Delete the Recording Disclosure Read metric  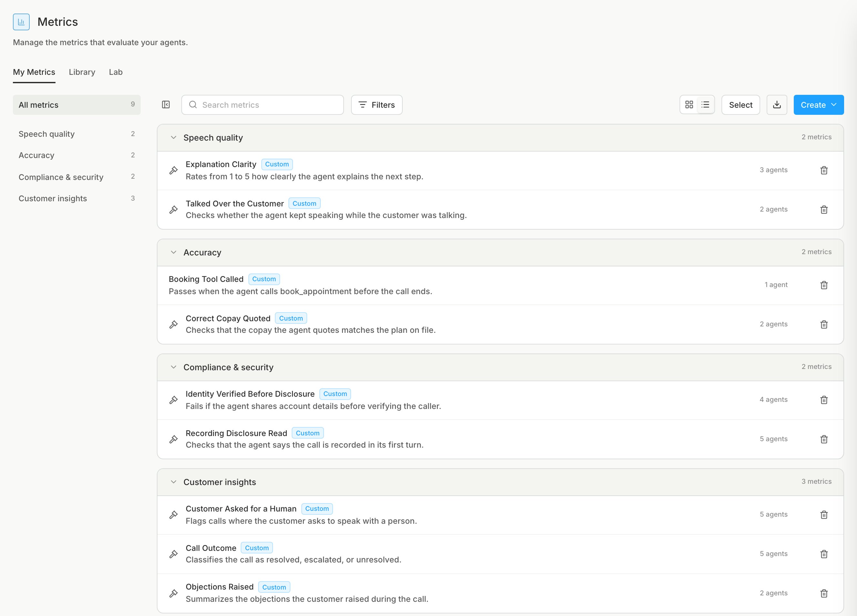[824, 439]
